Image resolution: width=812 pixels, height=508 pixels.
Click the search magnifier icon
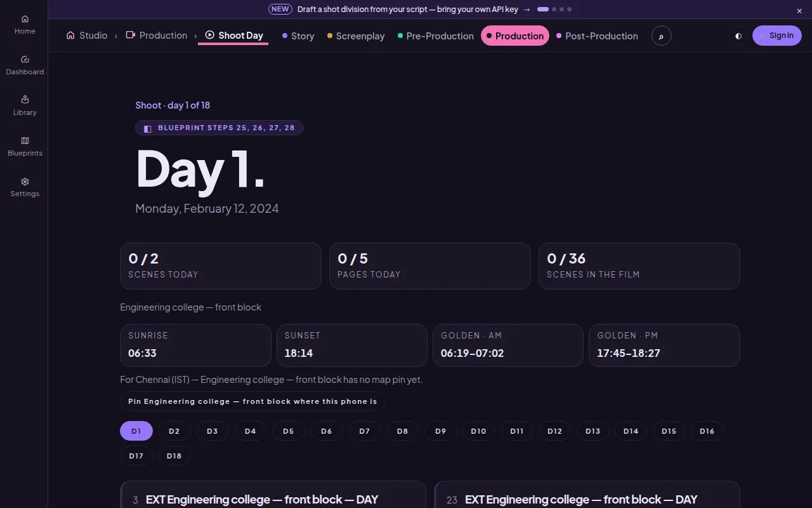[x=661, y=36]
